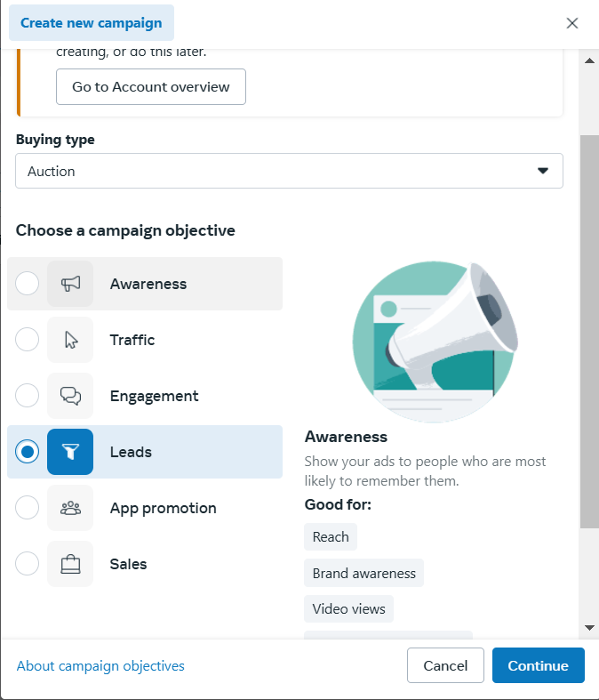Click the Create new campaign header tab

tap(92, 23)
